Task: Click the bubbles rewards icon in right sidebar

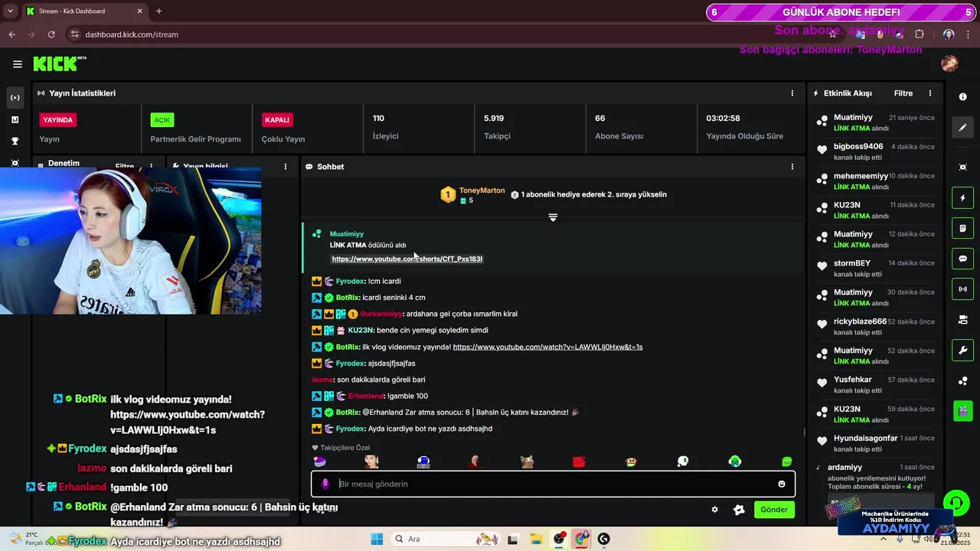Action: [x=963, y=381]
